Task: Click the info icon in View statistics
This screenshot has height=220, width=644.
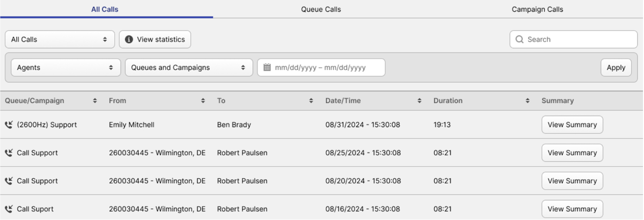Action: coord(129,39)
